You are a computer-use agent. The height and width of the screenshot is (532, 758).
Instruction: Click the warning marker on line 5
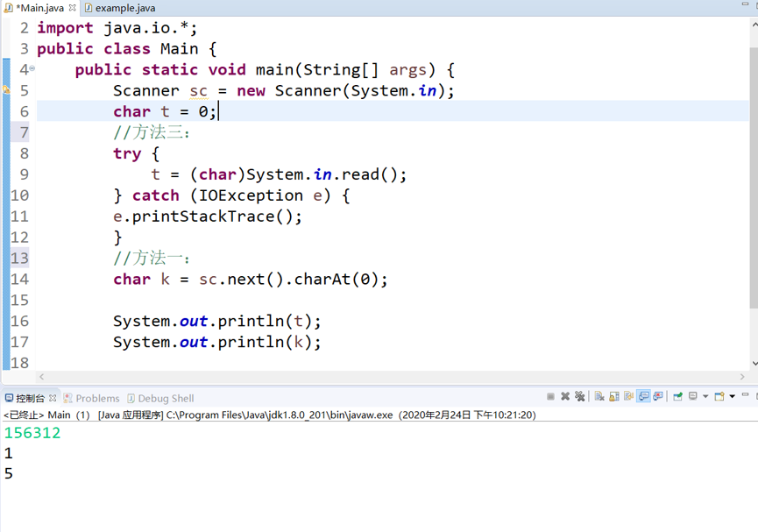pyautogui.click(x=6, y=90)
